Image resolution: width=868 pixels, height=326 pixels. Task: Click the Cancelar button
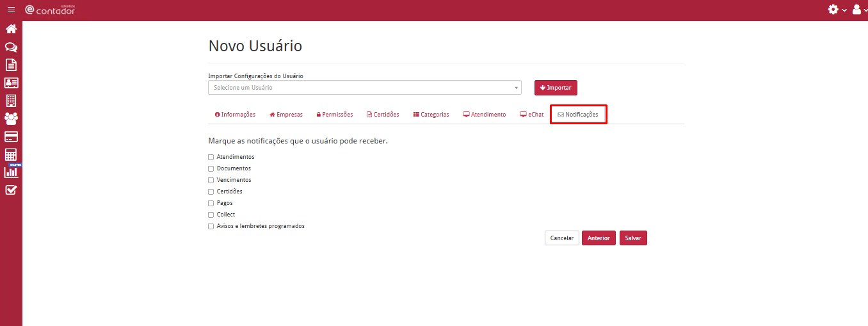click(x=562, y=238)
